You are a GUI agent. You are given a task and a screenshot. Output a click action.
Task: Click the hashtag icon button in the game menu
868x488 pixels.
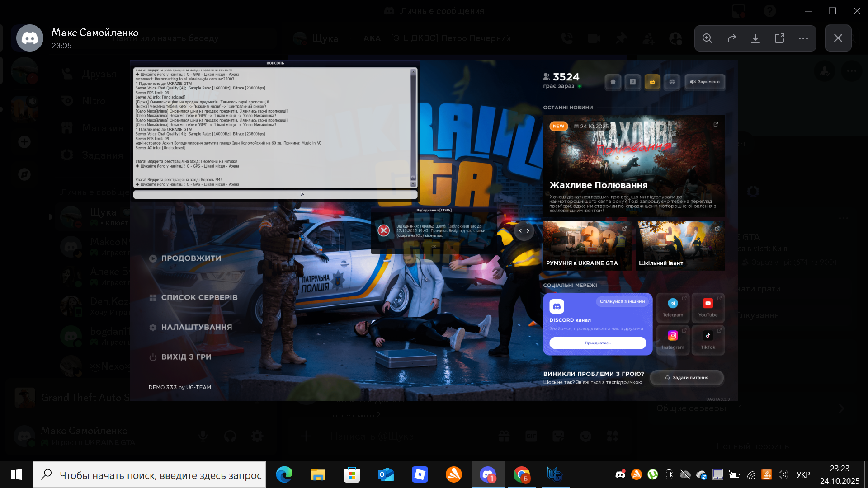click(633, 82)
